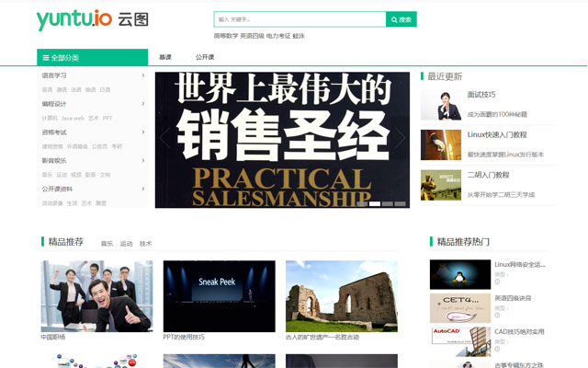
Task: Click the clock icon under Linux网络安全
Action: click(x=497, y=282)
